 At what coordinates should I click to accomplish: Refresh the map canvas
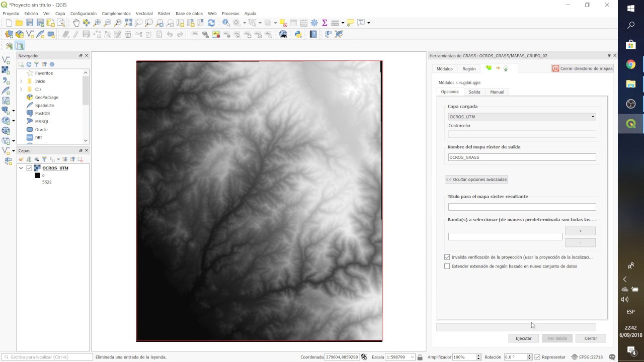click(x=211, y=23)
